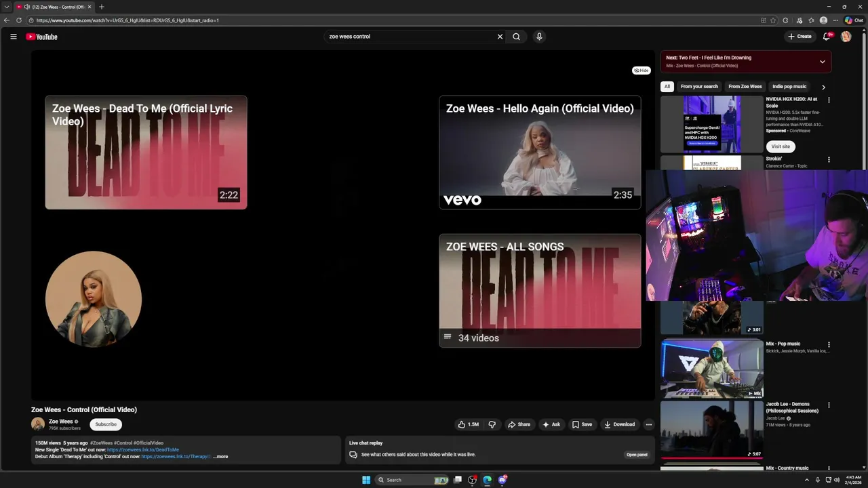868x488 pixels.
Task: Open browser settings and more menu
Action: pyautogui.click(x=835, y=20)
